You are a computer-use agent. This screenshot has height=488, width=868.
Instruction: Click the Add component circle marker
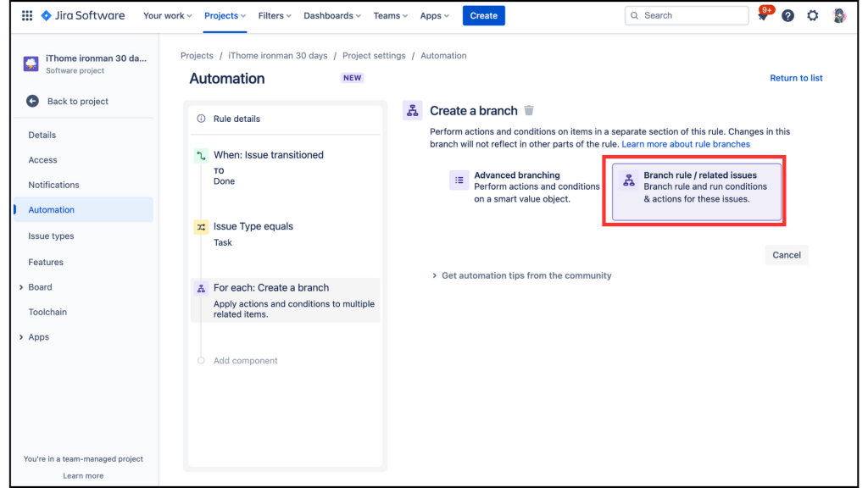point(201,360)
